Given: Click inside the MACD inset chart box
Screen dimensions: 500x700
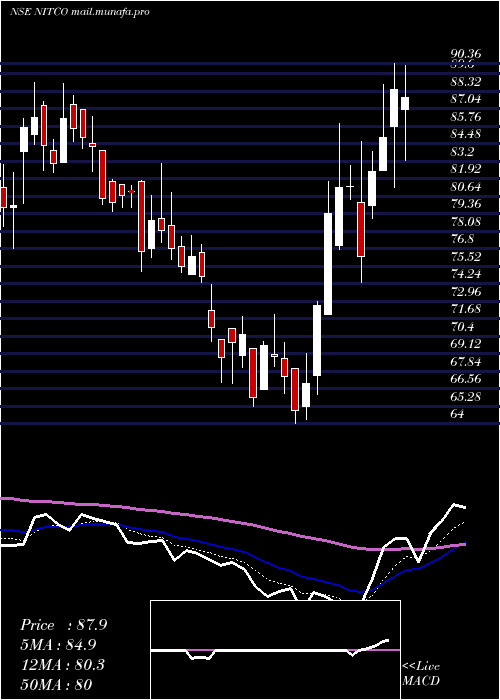Looking at the screenshot, I should 275,650.
